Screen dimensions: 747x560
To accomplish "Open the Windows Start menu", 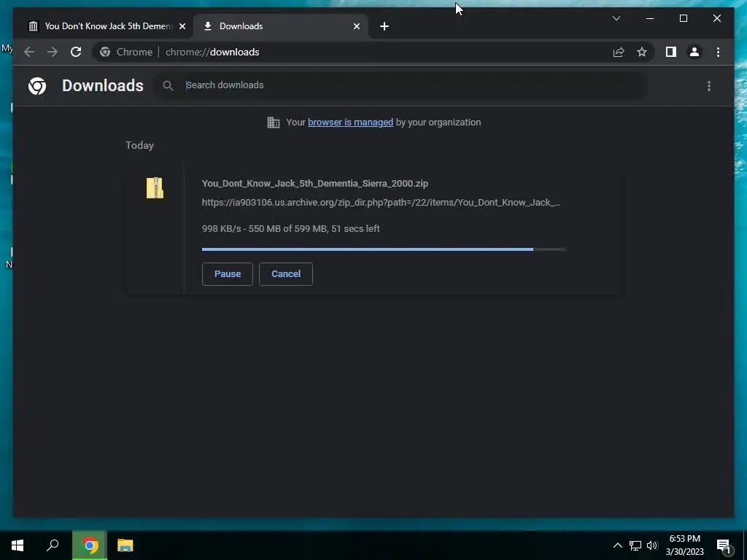I will pyautogui.click(x=18, y=545).
